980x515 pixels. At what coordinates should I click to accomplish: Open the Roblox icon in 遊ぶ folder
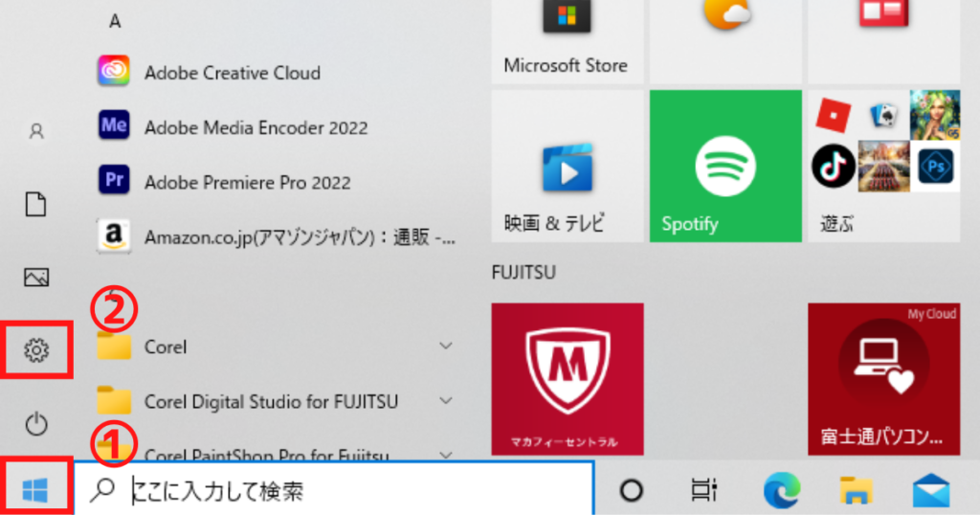pyautogui.click(x=834, y=116)
